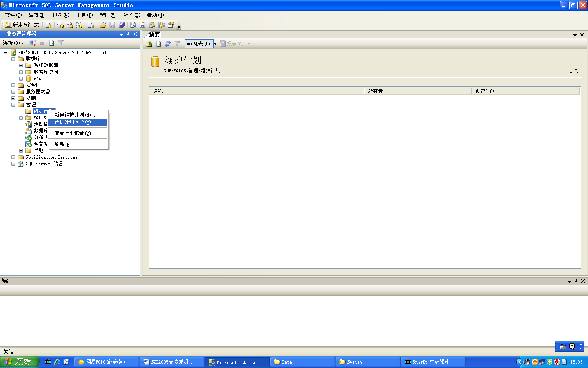
Task: Collapse the XUE\SQL05 server node
Action: click(x=5, y=52)
